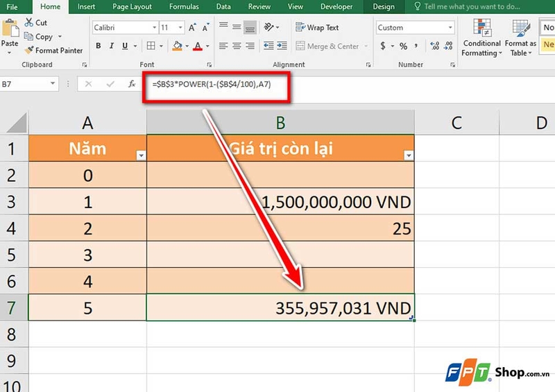Apply Comma Style format
Screen dimensions: 555x392
click(416, 46)
